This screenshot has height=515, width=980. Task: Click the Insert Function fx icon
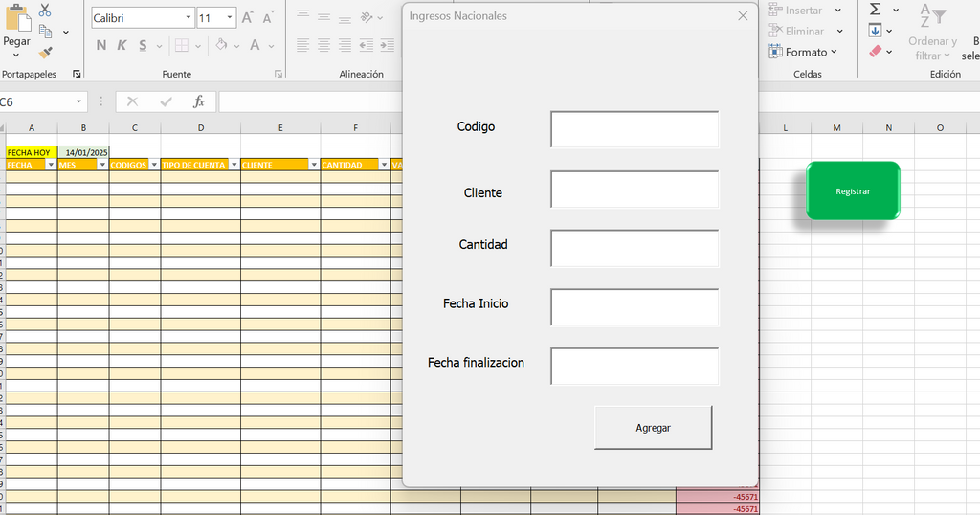tap(199, 101)
